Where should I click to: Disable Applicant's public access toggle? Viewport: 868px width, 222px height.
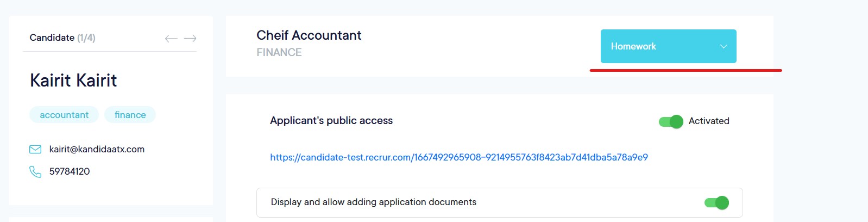(671, 121)
